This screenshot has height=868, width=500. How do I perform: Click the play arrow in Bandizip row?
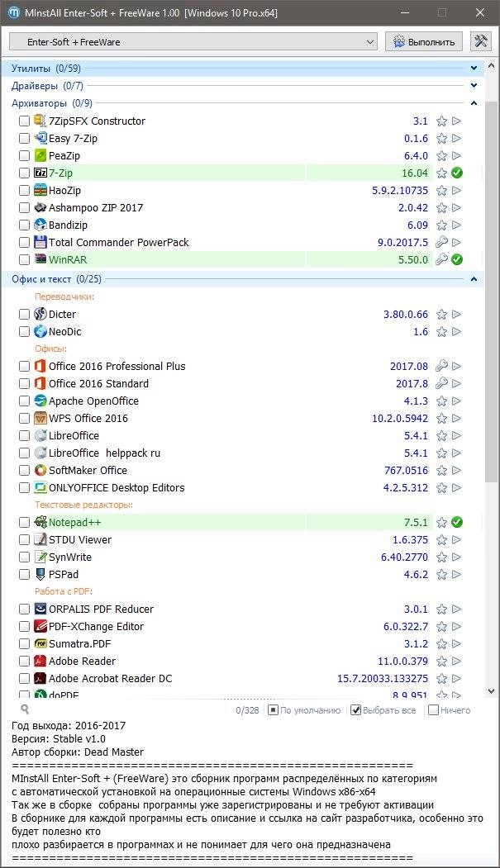coord(457,225)
